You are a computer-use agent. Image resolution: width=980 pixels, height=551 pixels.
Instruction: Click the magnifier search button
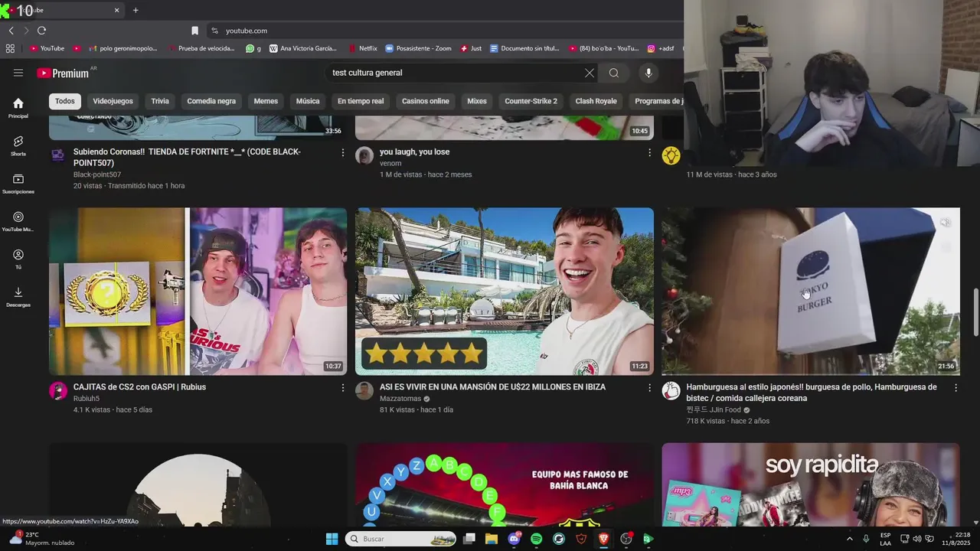point(614,73)
